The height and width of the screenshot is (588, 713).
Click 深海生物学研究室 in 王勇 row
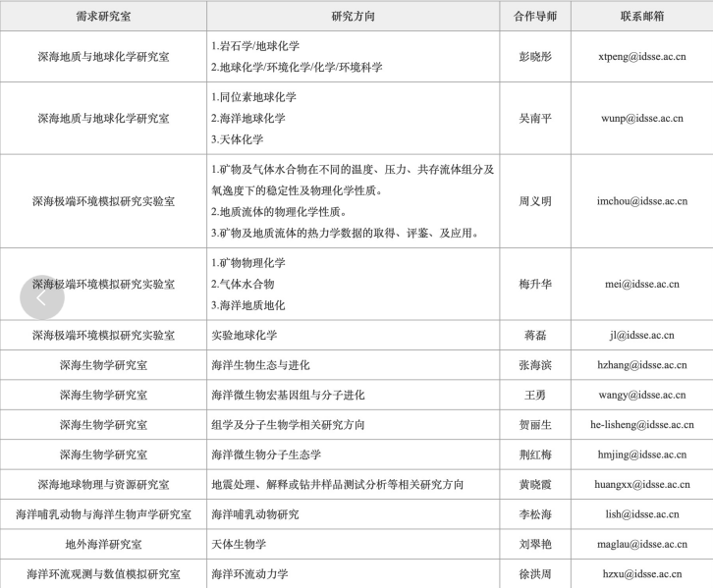104,395
